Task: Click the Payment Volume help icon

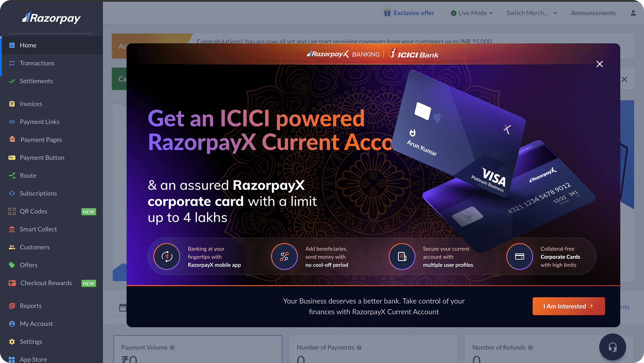Action: click(172, 348)
